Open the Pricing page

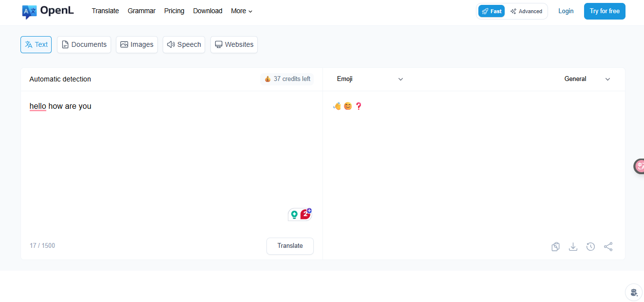click(x=174, y=10)
